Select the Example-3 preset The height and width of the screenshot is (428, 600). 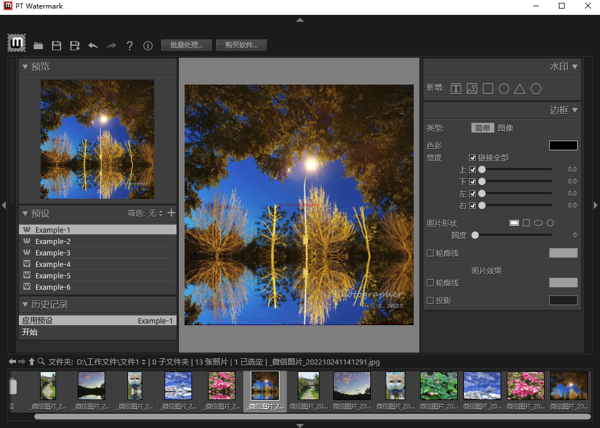[52, 253]
